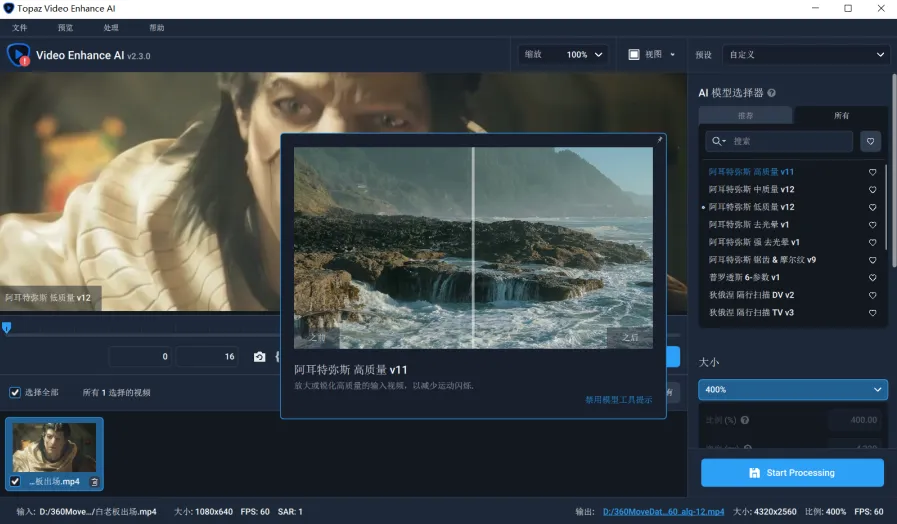The height and width of the screenshot is (524, 897).
Task: Click the camera snapshot icon below the timeline
Action: click(x=259, y=357)
